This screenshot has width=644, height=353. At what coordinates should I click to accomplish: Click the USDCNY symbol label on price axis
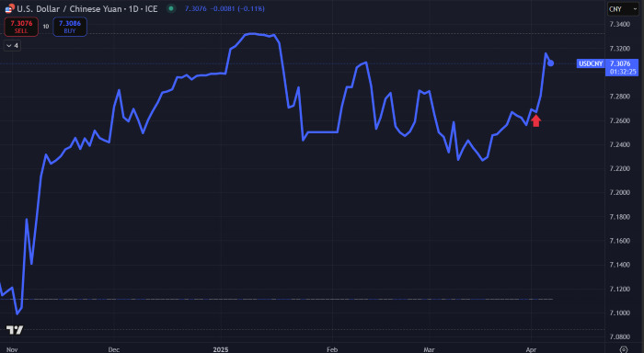tap(591, 63)
